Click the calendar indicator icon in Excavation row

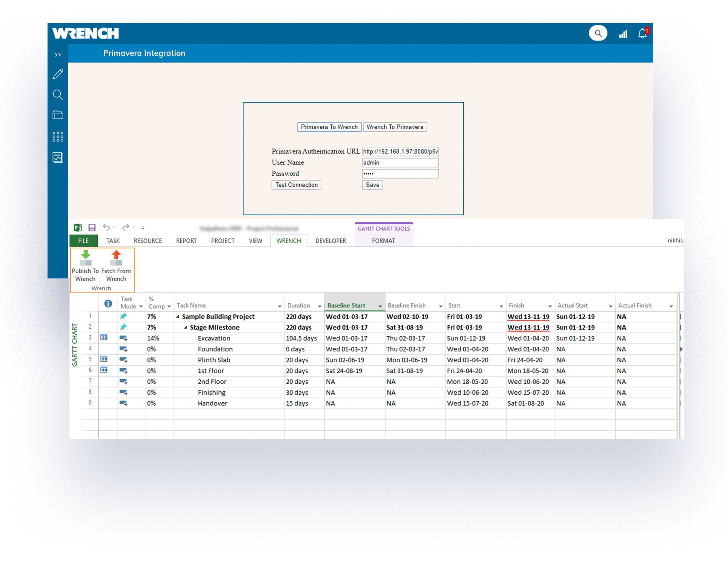click(104, 338)
